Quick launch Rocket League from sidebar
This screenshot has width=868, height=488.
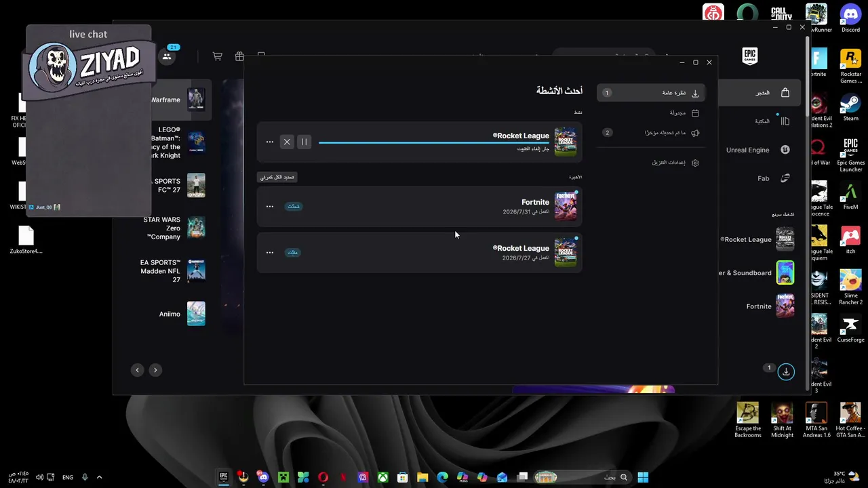(757, 239)
